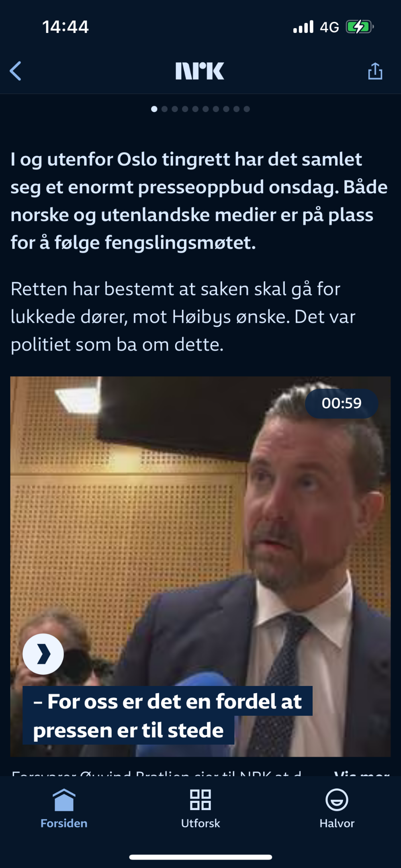Select the first page indicator dot
401x868 pixels.
(x=154, y=109)
